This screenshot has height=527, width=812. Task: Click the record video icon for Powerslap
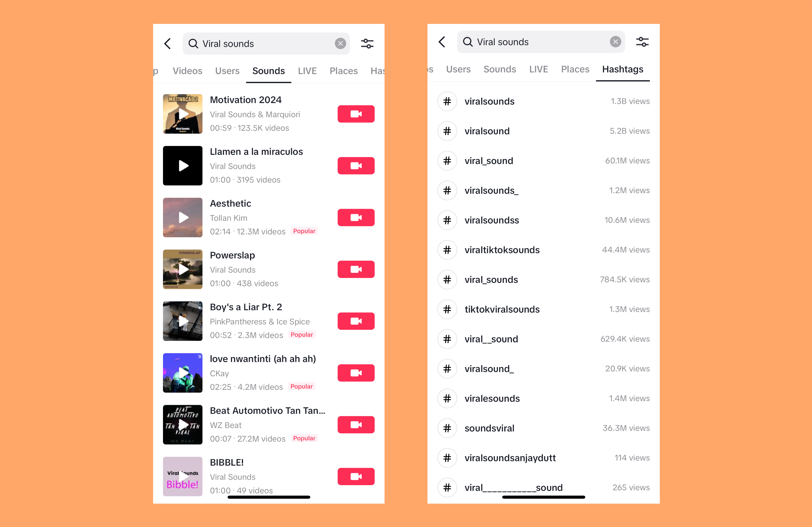(356, 269)
